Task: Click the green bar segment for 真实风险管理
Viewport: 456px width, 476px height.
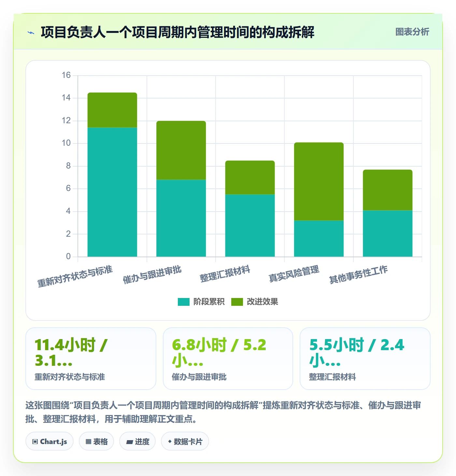Action: click(x=319, y=182)
